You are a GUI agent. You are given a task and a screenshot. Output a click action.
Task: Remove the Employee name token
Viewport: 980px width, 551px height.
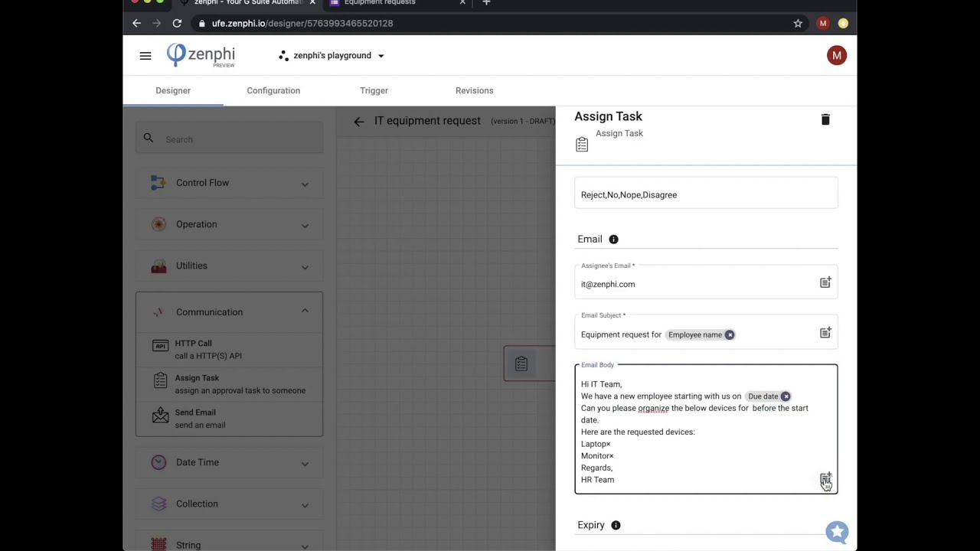pos(730,335)
